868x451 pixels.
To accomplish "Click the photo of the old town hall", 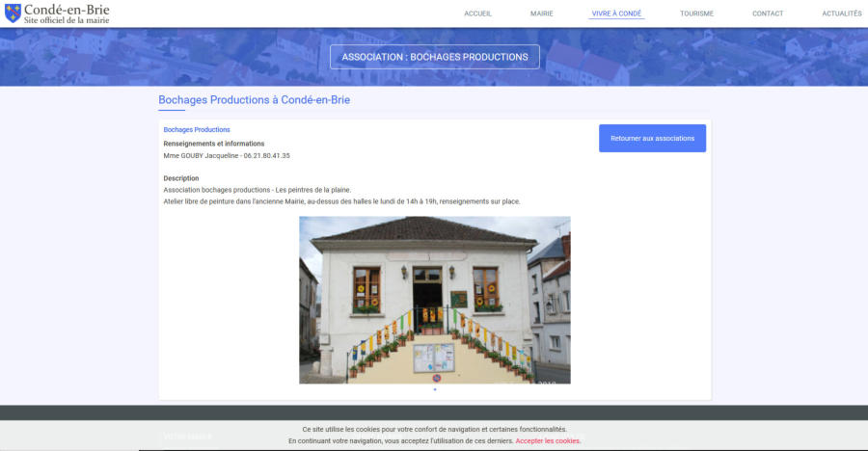I will pyautogui.click(x=434, y=300).
